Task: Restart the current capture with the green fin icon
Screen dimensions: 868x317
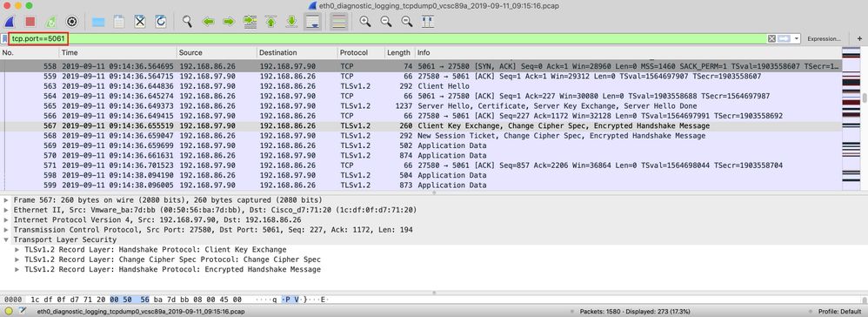Action: tap(50, 22)
